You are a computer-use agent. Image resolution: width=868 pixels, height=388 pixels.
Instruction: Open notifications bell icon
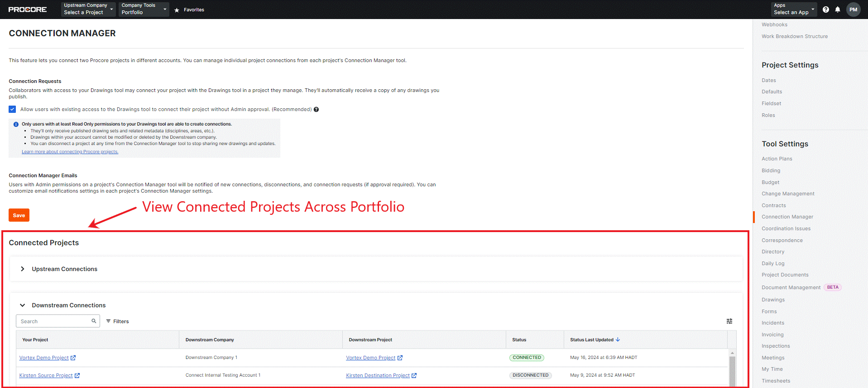click(x=838, y=10)
